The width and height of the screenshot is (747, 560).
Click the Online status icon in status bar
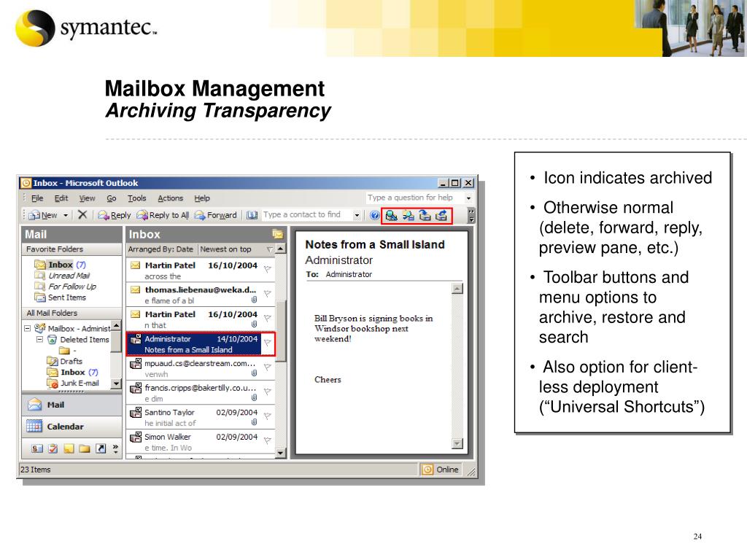(x=427, y=470)
